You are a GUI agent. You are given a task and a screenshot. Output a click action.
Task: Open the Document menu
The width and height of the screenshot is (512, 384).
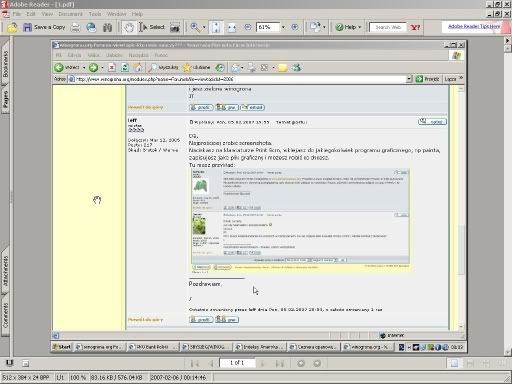pos(70,14)
